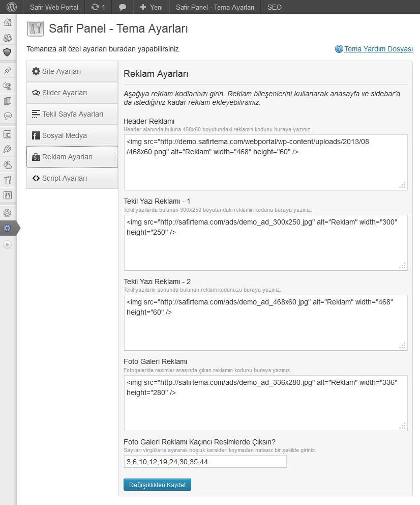Screen dimensions: 420x505
Task: Open Plugins via the plug icon
Action: coord(8,149)
